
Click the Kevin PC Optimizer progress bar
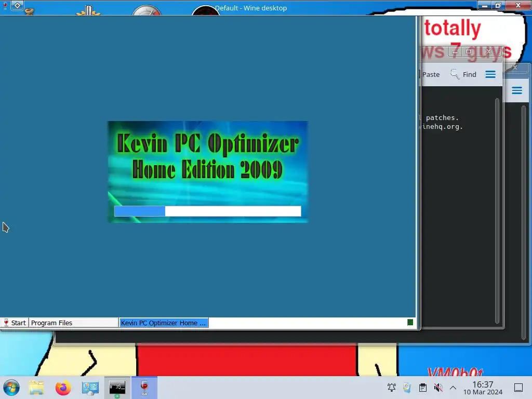(x=208, y=211)
